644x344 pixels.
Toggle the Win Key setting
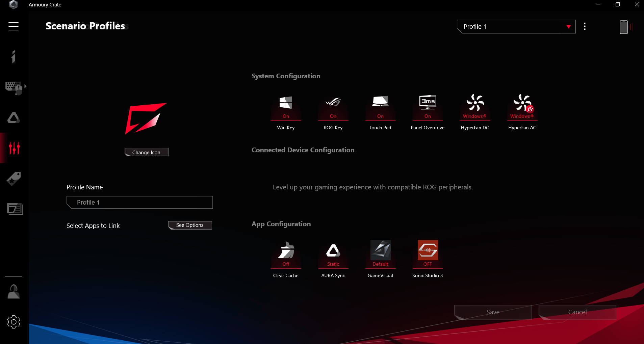[286, 107]
